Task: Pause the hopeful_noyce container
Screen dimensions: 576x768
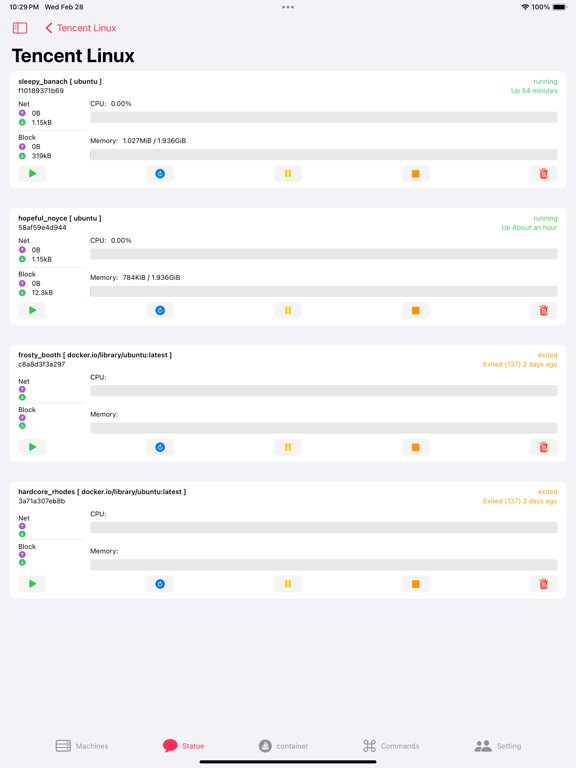Action: (288, 310)
